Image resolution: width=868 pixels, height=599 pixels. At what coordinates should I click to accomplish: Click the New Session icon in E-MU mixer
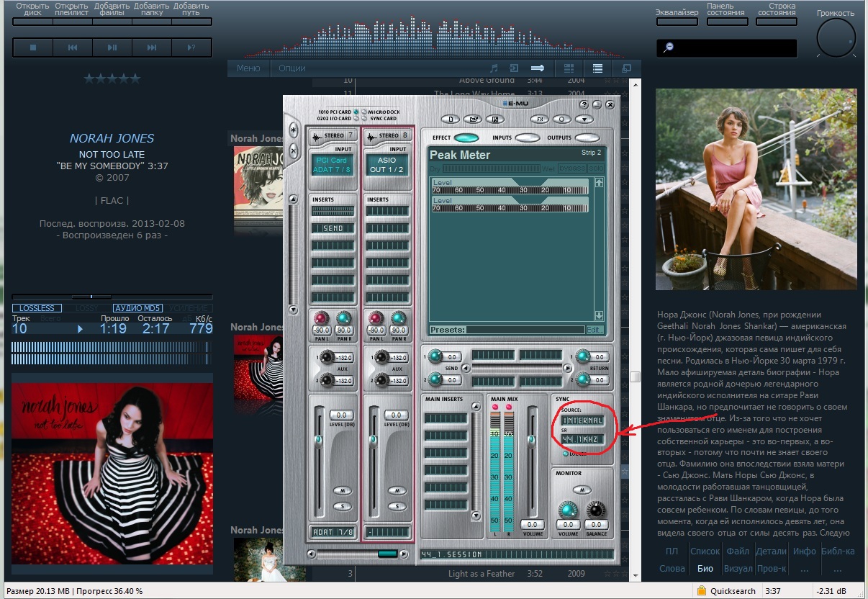(451, 119)
